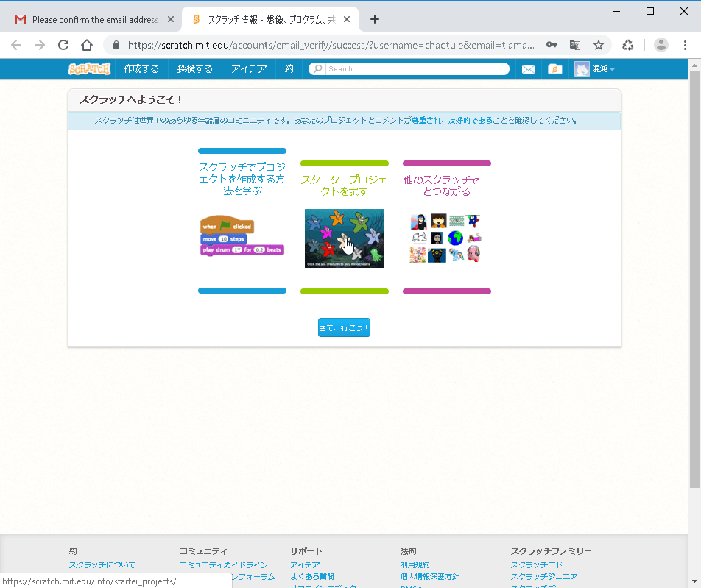Screen dimensions: 701x588
Task: Open the Scratch messages envelope icon
Action: tap(529, 69)
